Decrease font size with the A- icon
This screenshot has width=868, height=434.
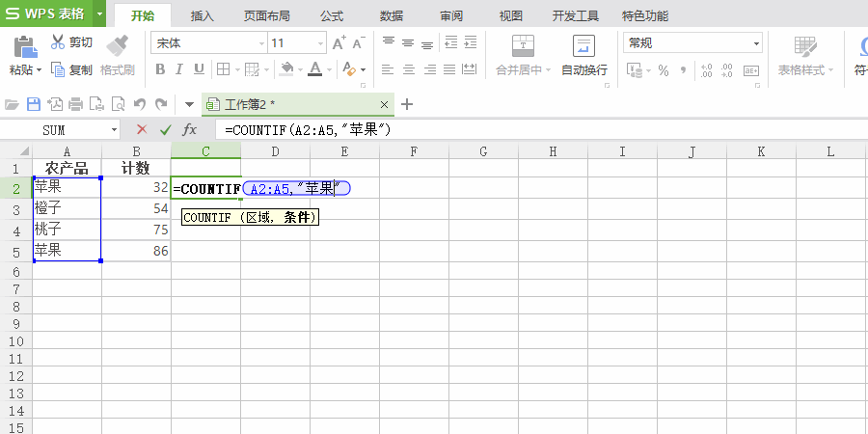(359, 42)
